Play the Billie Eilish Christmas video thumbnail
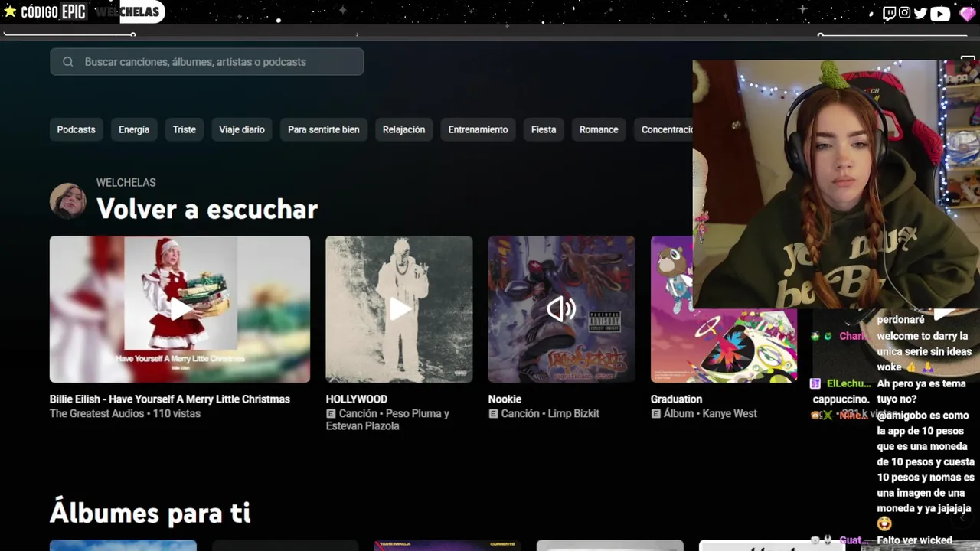Viewport: 980px width, 551px height. (x=180, y=309)
